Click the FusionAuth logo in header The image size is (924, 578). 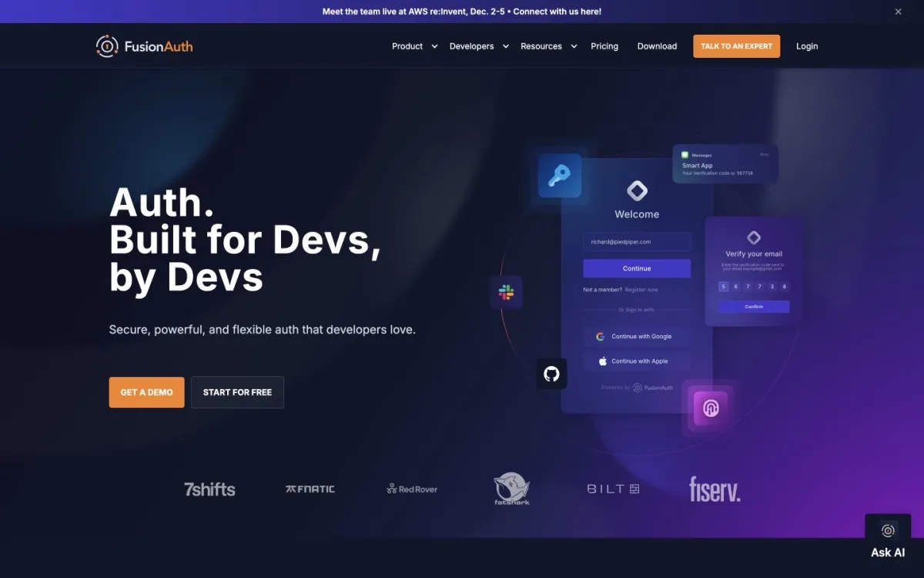point(144,46)
